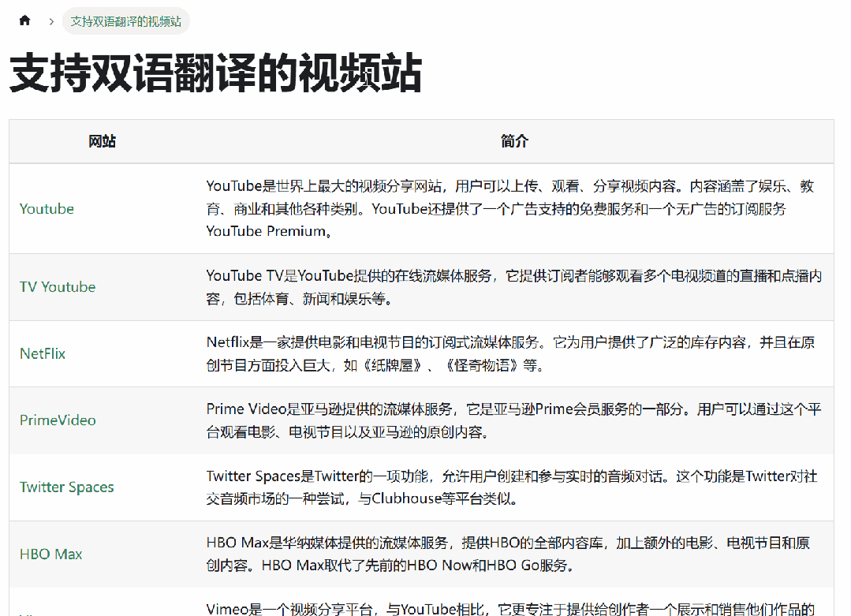Image resolution: width=851 pixels, height=616 pixels.
Task: Select the page heading 支持双语翻译的视频站
Action: 215,73
